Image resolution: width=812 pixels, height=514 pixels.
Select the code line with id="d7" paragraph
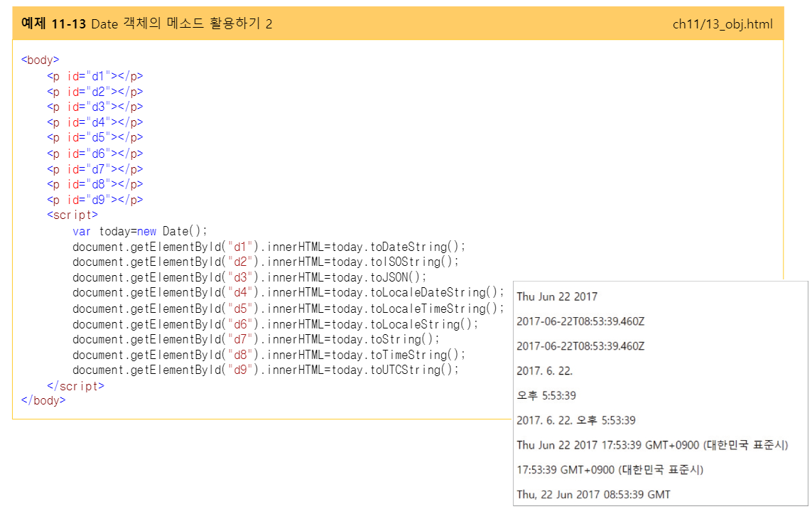tap(94, 169)
